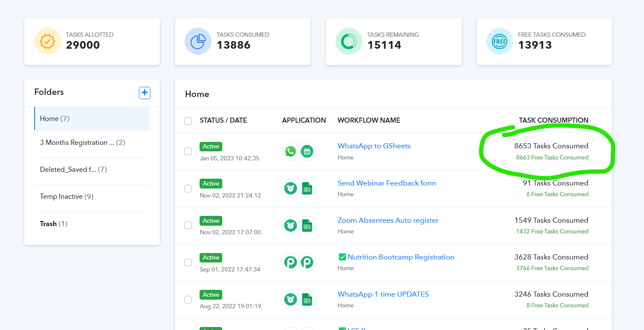Click alarm clock icon in WhatsApp 1 time UPDATES row
This screenshot has height=330, width=644.
coord(291,300)
